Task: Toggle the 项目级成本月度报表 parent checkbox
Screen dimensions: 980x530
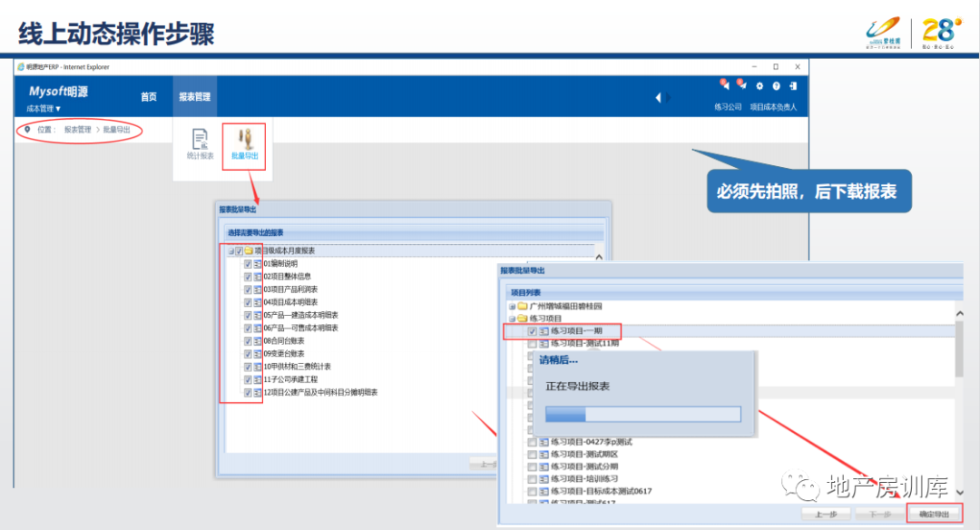Action: tap(239, 250)
